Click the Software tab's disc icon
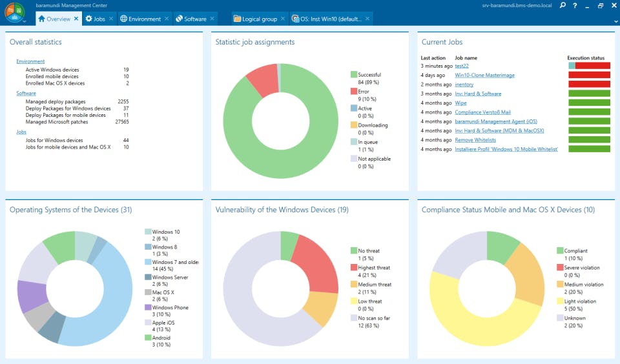Viewport: 620px width, 364px height. 180,19
